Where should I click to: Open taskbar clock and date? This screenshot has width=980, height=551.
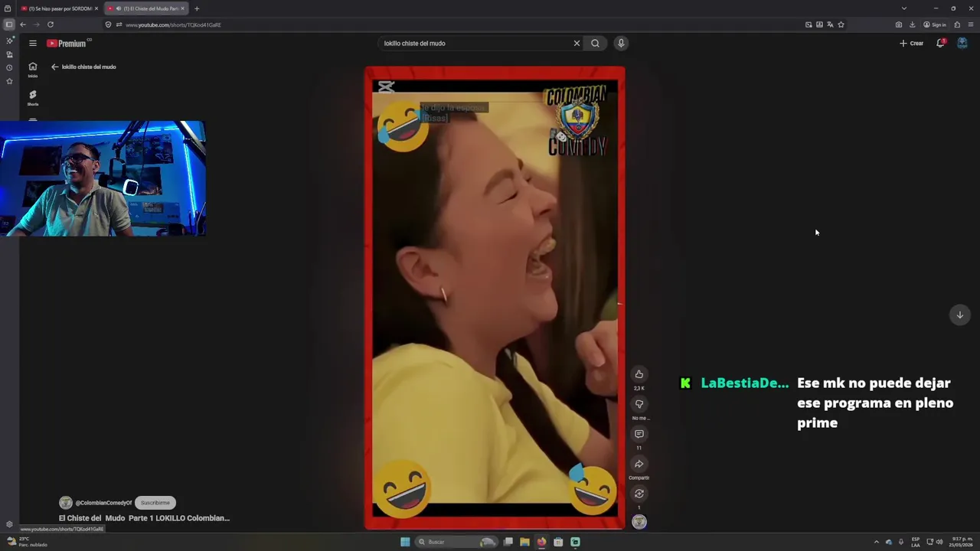961,542
